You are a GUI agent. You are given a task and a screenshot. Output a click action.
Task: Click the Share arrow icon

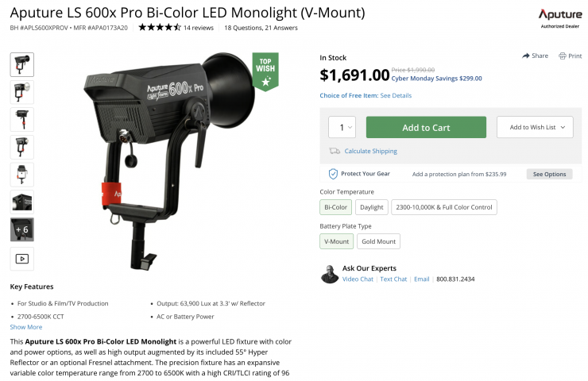[x=526, y=56]
